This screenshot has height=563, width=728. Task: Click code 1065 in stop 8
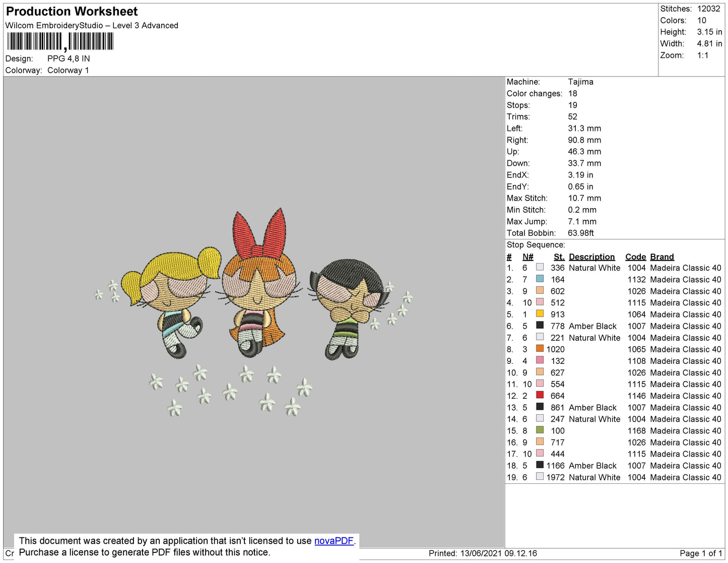click(x=636, y=349)
